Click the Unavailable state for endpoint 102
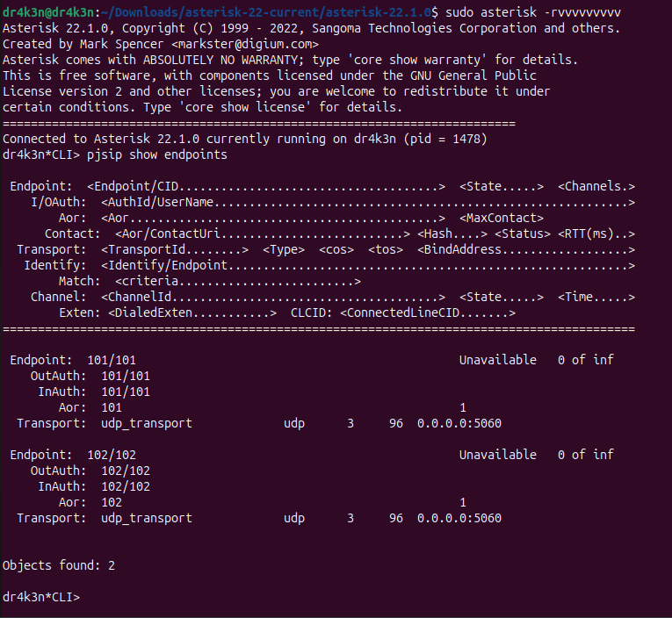Screen dimensions: 672x618 point(497,455)
